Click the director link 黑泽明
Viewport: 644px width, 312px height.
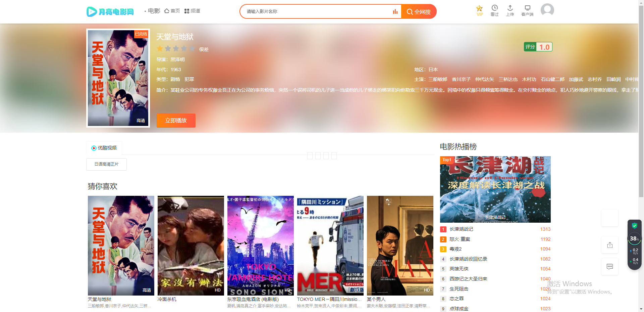(x=177, y=59)
